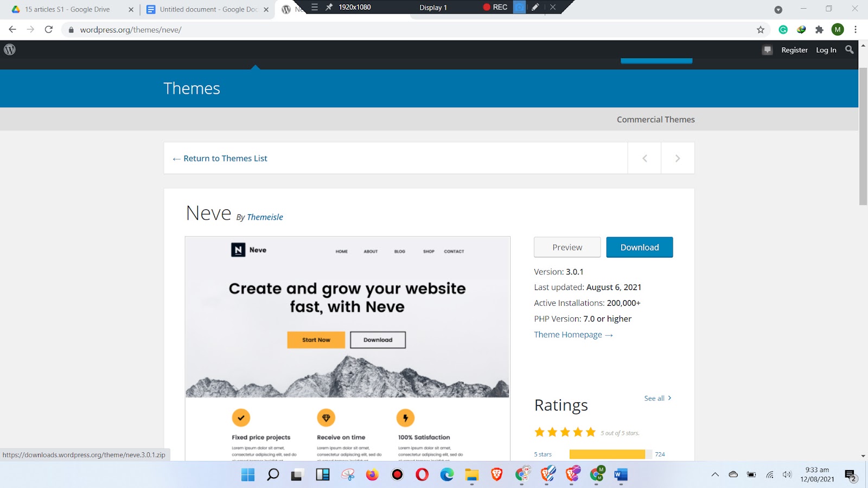
Task: Click the Themes page heading
Action: click(x=192, y=88)
